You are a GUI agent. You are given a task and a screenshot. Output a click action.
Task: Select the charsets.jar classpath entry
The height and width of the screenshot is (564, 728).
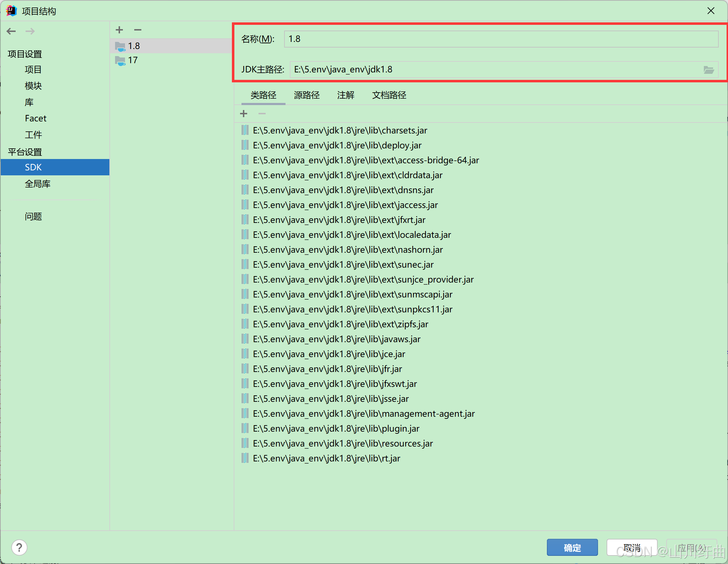point(340,131)
